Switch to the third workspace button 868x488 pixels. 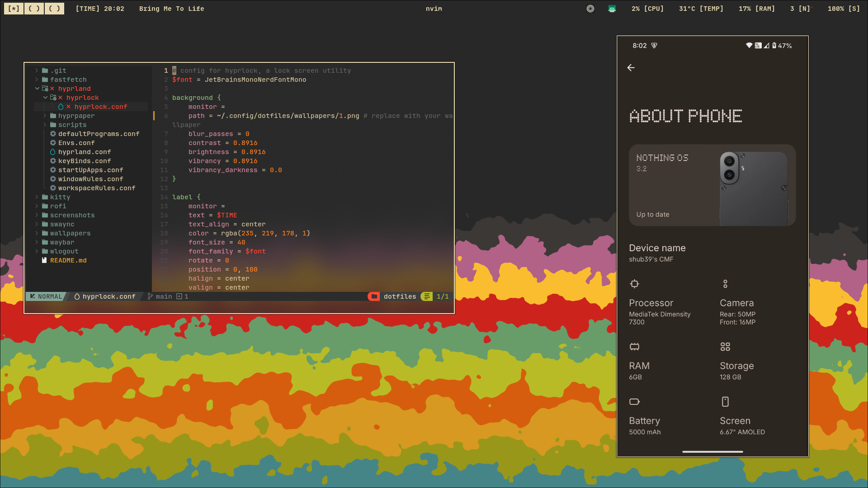pyautogui.click(x=54, y=9)
